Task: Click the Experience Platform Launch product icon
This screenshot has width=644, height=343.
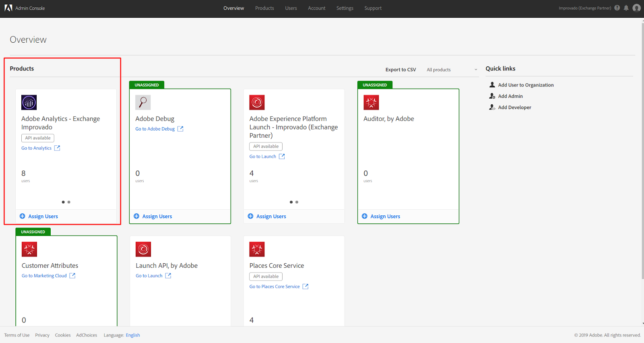Action: click(x=257, y=102)
